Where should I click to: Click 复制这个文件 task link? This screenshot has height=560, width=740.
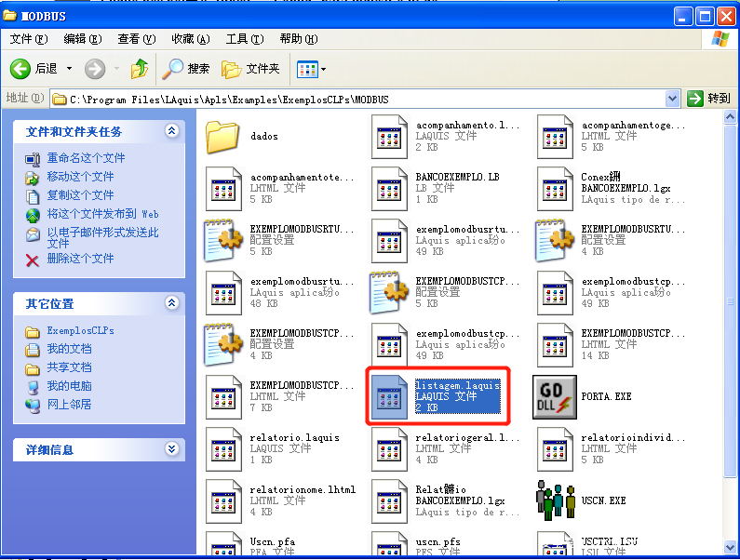click(x=80, y=195)
